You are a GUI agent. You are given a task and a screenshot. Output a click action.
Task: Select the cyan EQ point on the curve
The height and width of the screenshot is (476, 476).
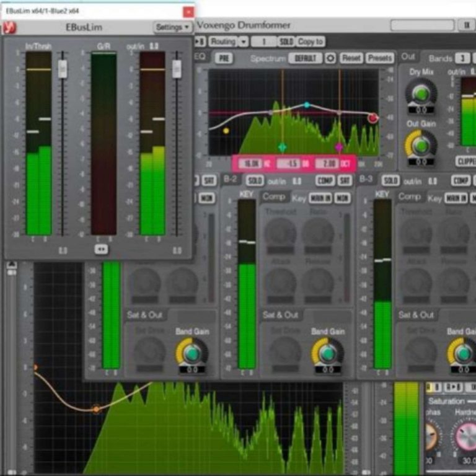[307, 105]
